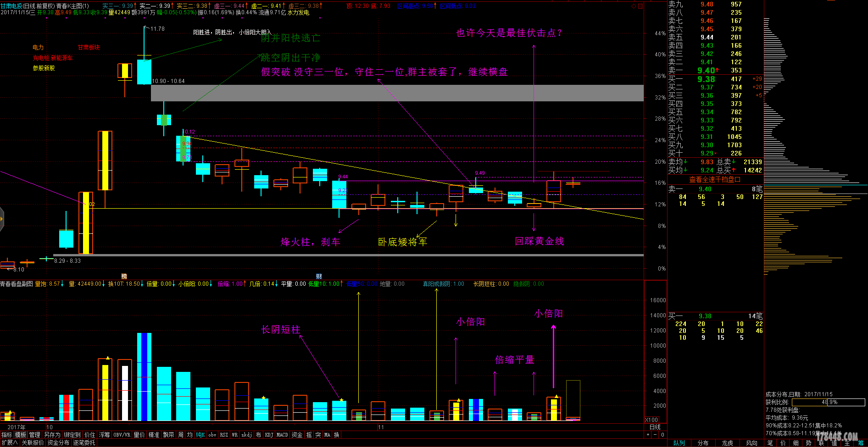This screenshot has width=868, height=448.
Task: Click the 获利比例 48.9% progress bar
Action: pos(829,402)
